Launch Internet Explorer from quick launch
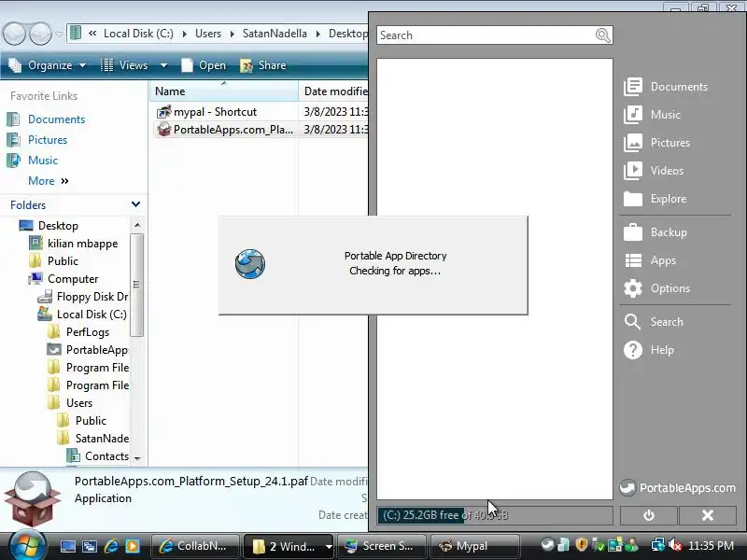The width and height of the screenshot is (747, 560). pos(111,546)
